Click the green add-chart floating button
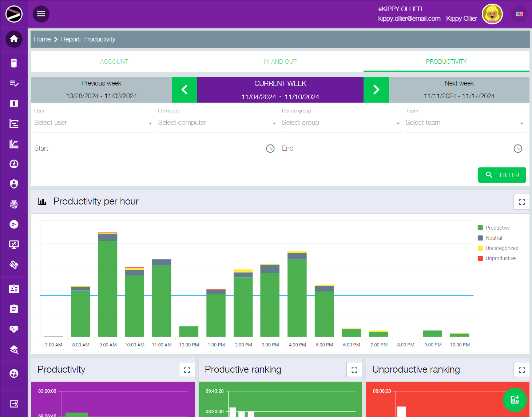The image size is (532, 417). pyautogui.click(x=515, y=400)
